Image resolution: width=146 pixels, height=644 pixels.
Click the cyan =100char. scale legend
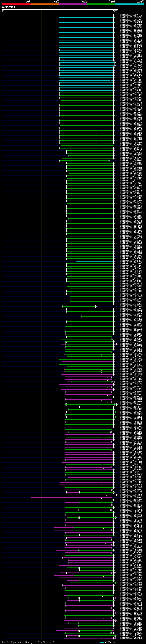pos(109,642)
